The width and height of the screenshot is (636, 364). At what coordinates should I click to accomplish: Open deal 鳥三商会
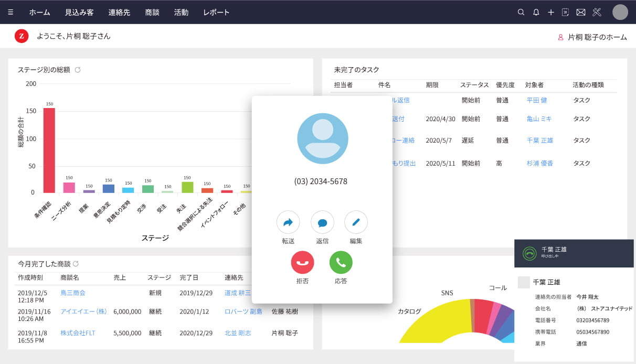[73, 293]
